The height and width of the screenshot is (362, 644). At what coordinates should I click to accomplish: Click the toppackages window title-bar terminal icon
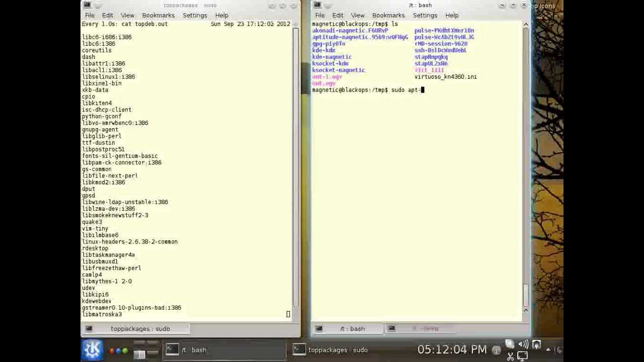[88, 5]
